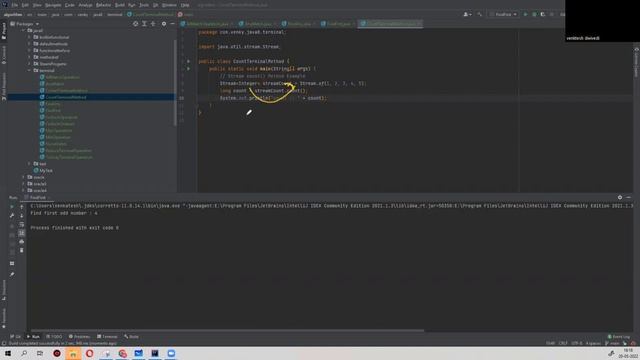This screenshot has height=360, width=640.
Task: Open the FindFirst run configuration dropdown
Action: (504, 14)
